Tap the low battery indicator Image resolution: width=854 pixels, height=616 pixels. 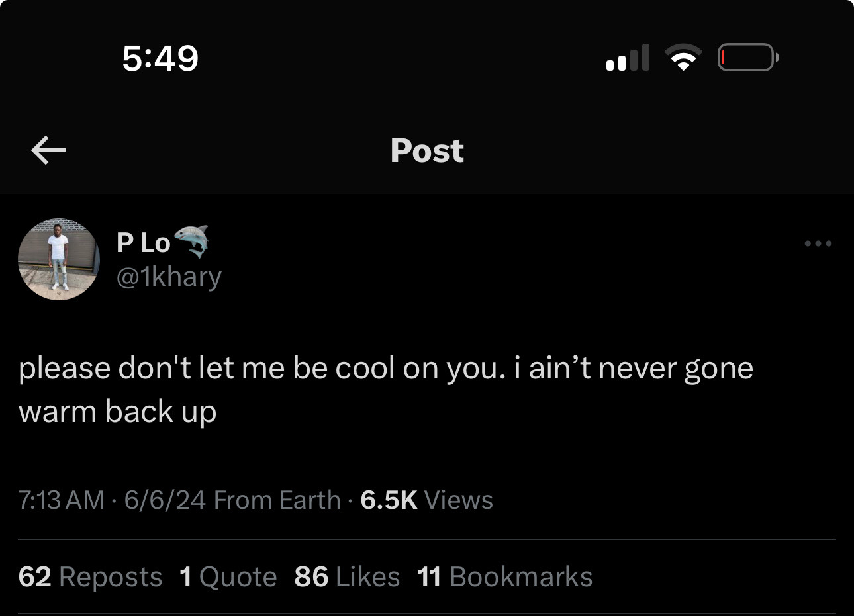(x=747, y=58)
